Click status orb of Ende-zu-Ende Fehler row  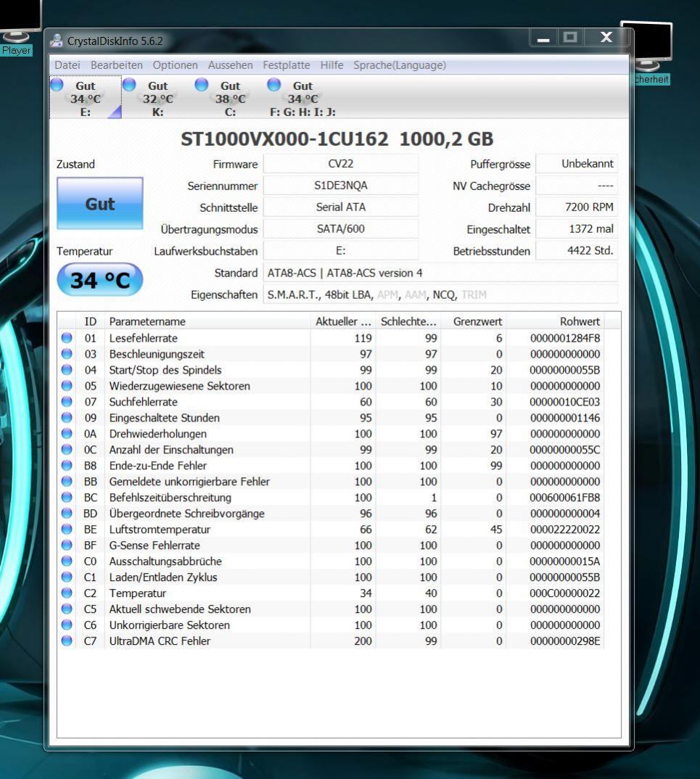click(67, 466)
